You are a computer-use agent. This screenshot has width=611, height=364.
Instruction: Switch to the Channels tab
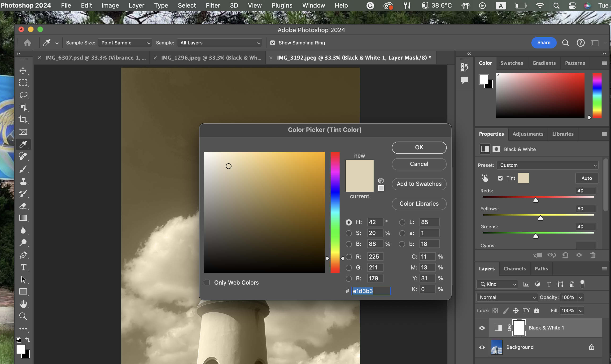pyautogui.click(x=514, y=269)
